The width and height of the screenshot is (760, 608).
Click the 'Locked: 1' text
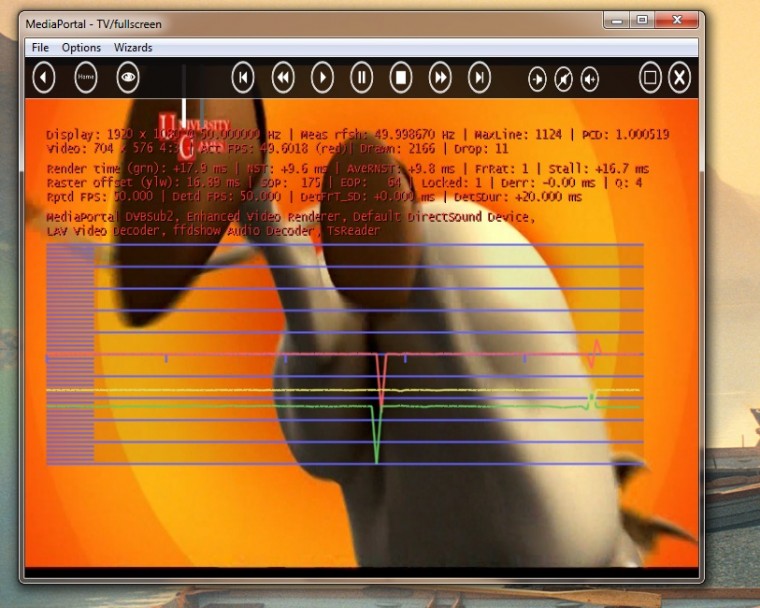(452, 183)
